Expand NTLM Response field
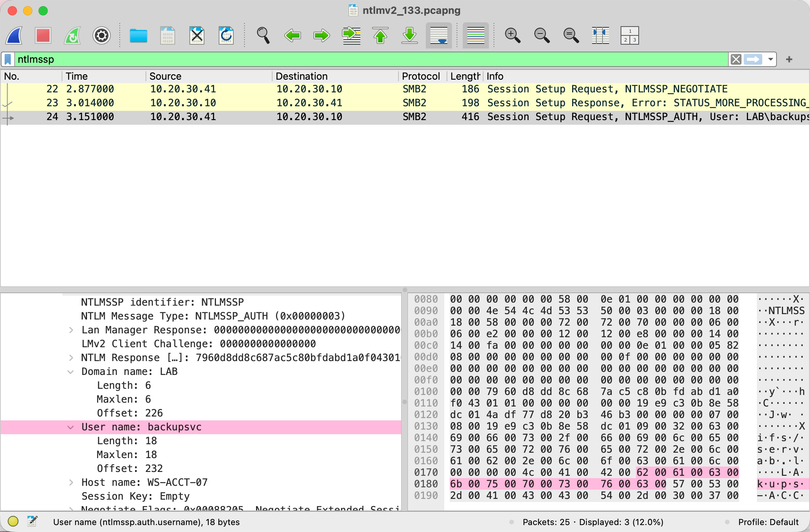 click(x=71, y=358)
